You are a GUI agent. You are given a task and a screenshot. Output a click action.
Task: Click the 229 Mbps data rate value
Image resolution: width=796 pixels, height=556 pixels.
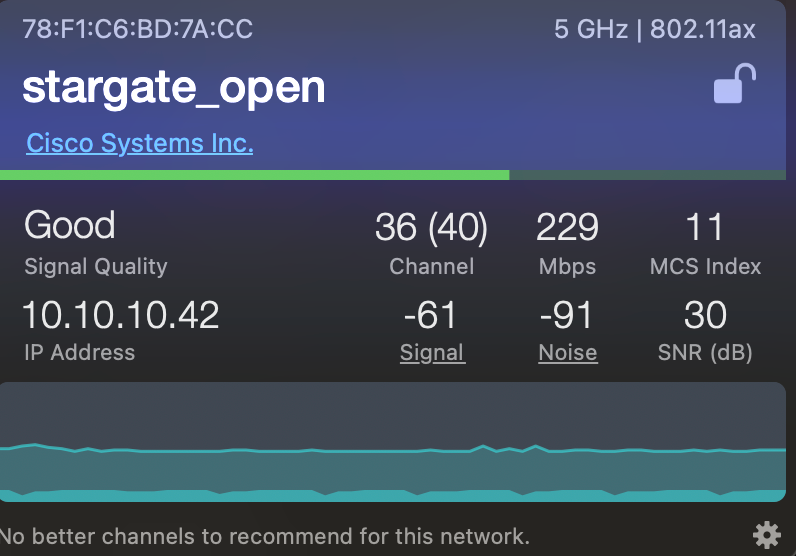[568, 226]
